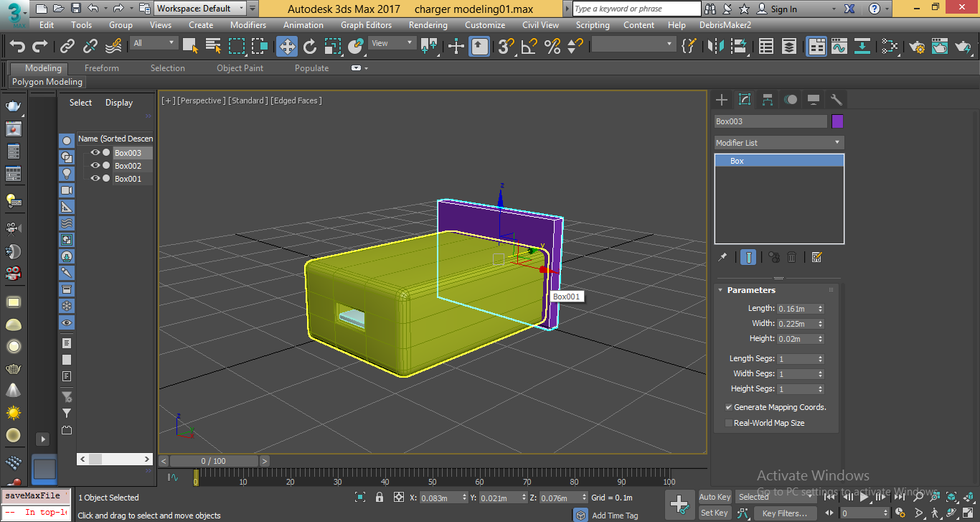Open the named selection sets dropdown
980x522 pixels.
[633, 45]
